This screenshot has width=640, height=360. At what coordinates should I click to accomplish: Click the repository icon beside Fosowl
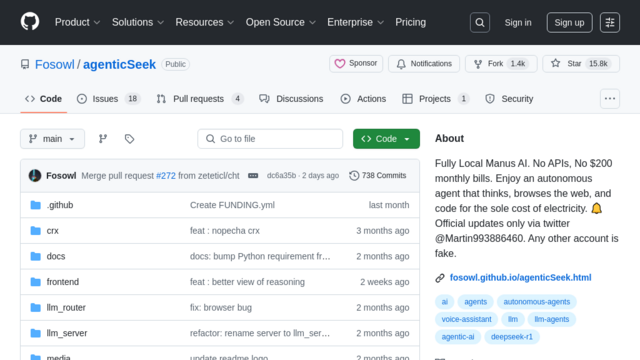pyautogui.click(x=25, y=64)
